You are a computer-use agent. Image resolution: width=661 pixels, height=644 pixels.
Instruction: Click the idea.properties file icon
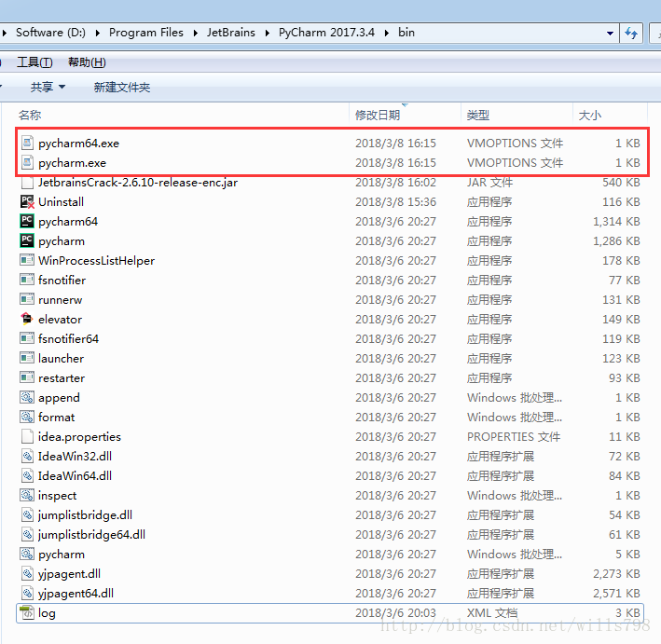tap(27, 436)
